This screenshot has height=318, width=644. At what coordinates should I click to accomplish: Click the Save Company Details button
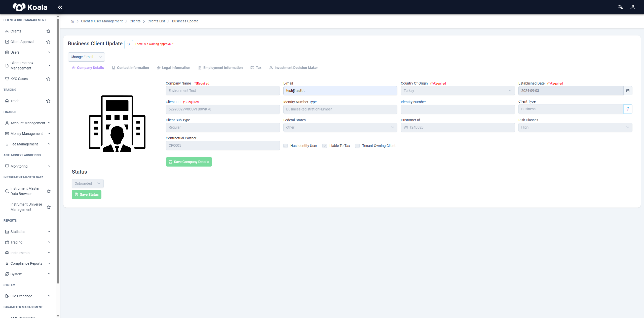pos(189,162)
